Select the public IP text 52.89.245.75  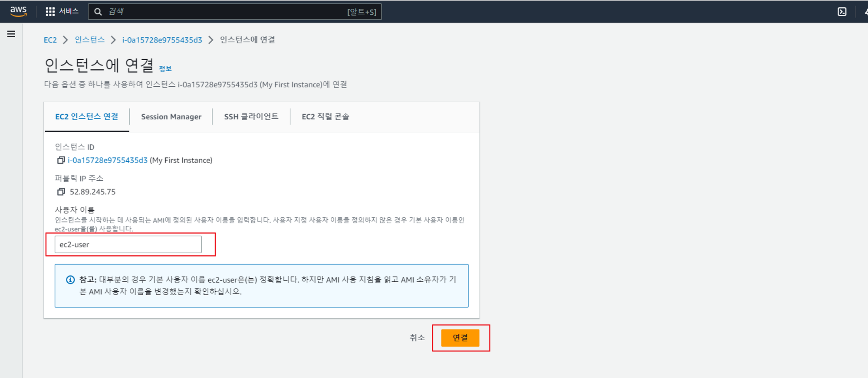[x=93, y=192]
